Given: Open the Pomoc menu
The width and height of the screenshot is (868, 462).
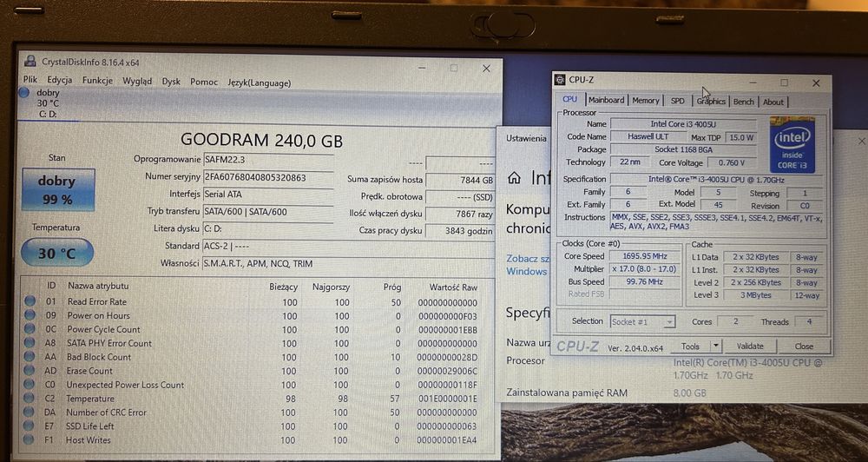Looking at the screenshot, I should click(x=204, y=82).
